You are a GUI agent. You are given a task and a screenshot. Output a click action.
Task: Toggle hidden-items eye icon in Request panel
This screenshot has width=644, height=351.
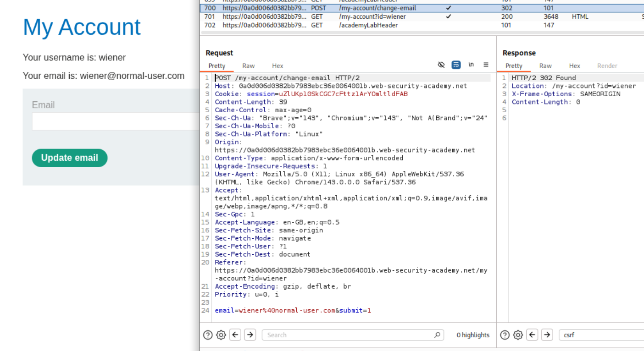click(x=441, y=65)
